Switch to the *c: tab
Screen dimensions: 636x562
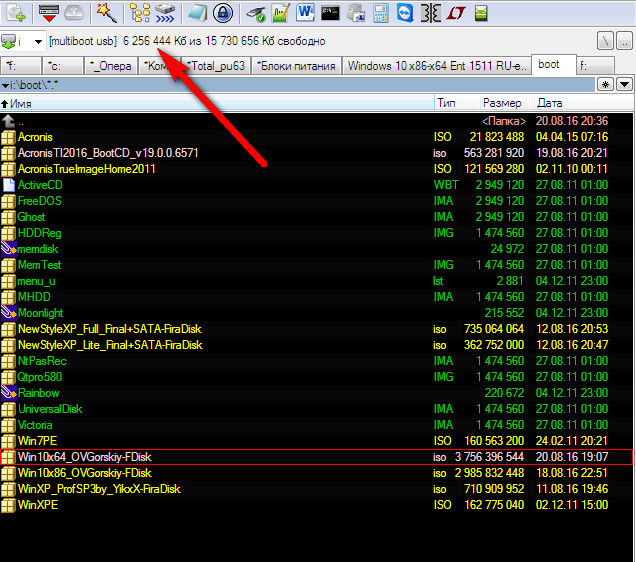(63, 66)
